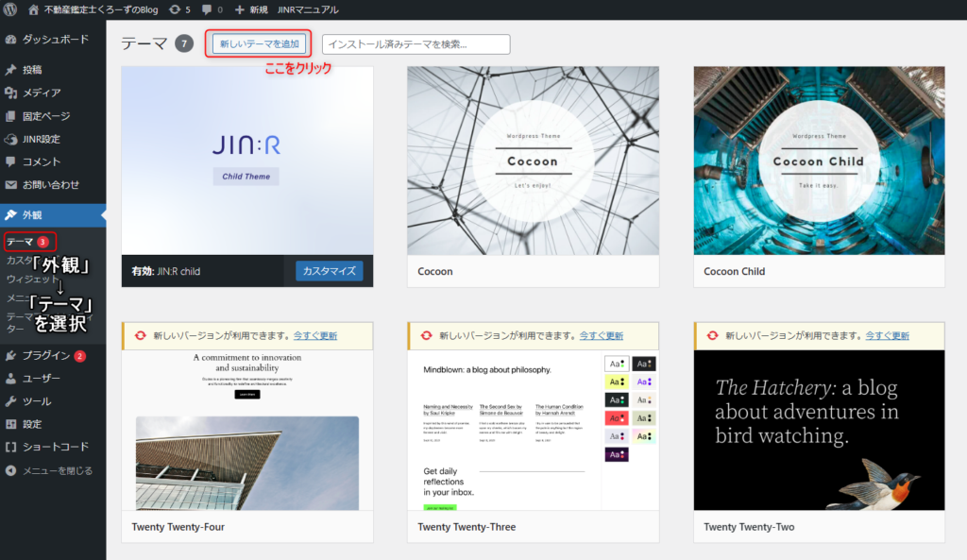This screenshot has height=560, width=967.
Task: Open the comments bubble icon in admin bar
Action: click(207, 9)
